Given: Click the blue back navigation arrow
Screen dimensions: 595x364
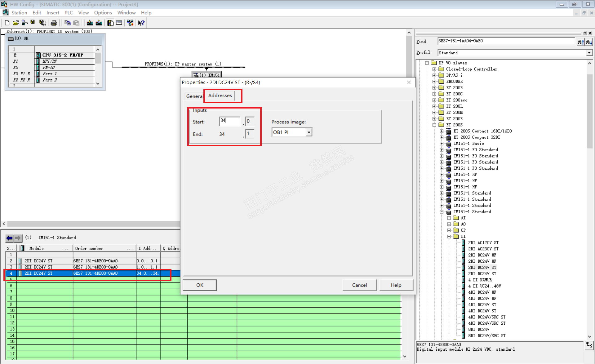Looking at the screenshot, I should coord(10,238).
